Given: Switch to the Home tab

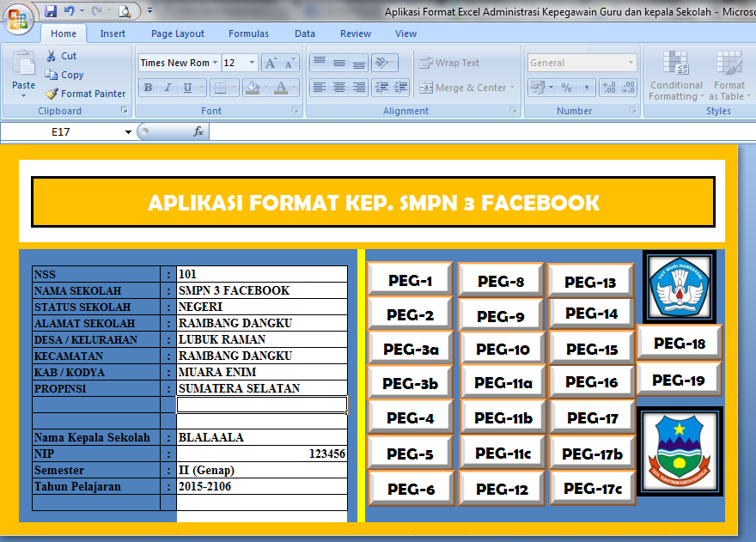Looking at the screenshot, I should [x=64, y=33].
